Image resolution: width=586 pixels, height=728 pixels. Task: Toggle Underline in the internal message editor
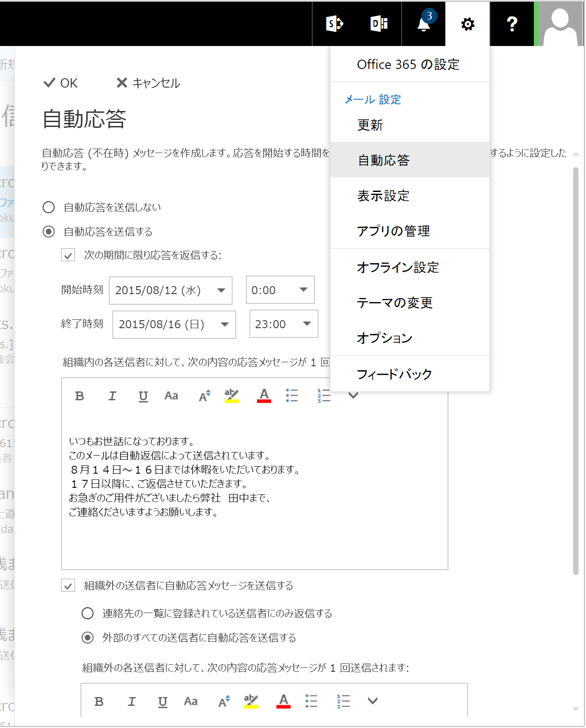143,396
